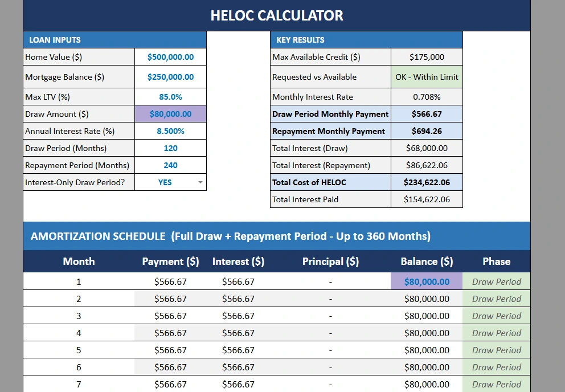Select the Total Cost of HELOC cell
Image resolution: width=565 pixels, height=392 pixels.
(426, 182)
